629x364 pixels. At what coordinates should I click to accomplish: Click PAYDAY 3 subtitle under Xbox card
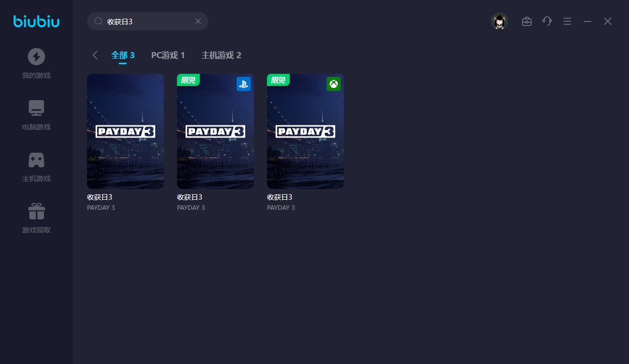(281, 208)
